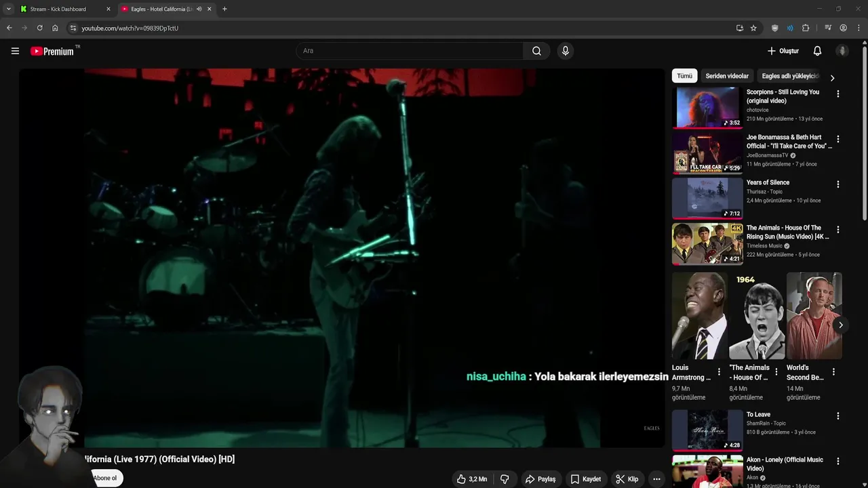Open the account avatar menu
868x488 pixels.
coord(842,51)
